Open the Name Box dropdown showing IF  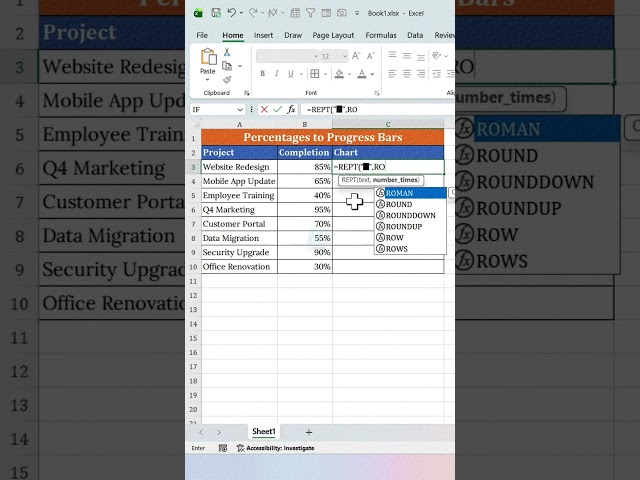(240, 109)
